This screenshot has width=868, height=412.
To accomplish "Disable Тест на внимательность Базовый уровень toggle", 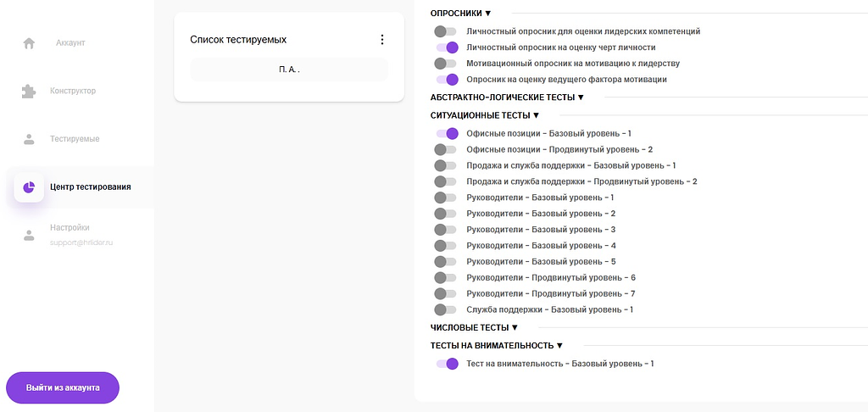I will (448, 364).
